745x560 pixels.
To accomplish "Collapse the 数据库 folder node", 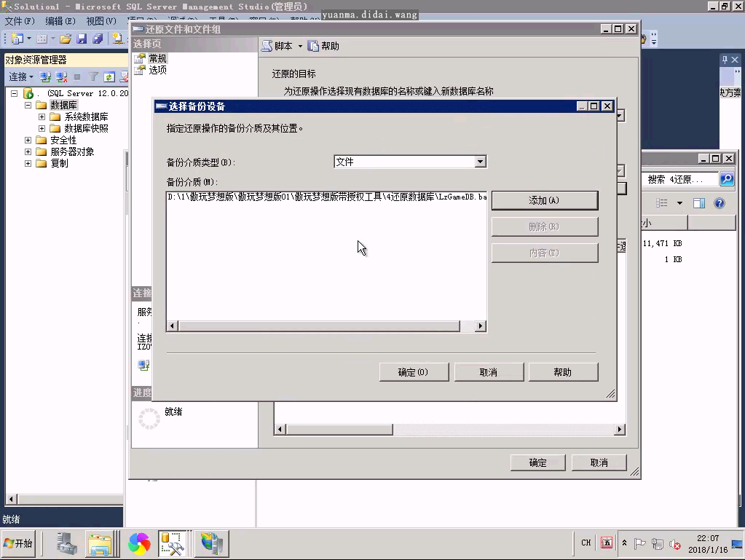I will [x=28, y=105].
